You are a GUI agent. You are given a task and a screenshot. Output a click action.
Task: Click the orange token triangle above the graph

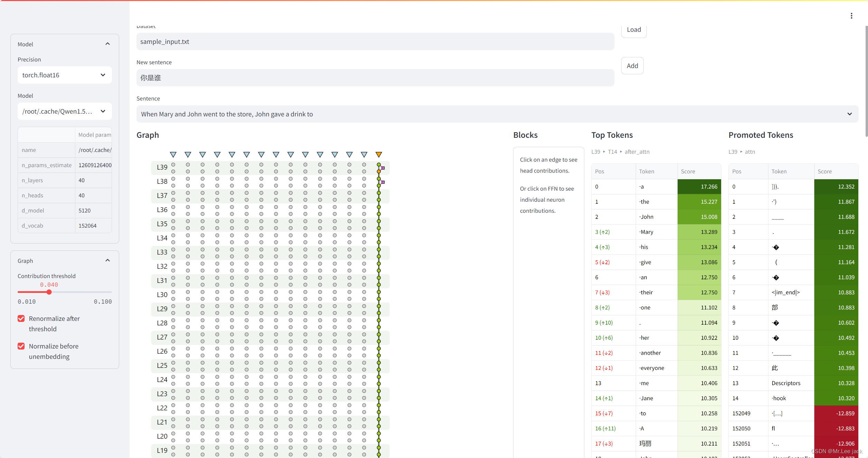click(x=379, y=154)
